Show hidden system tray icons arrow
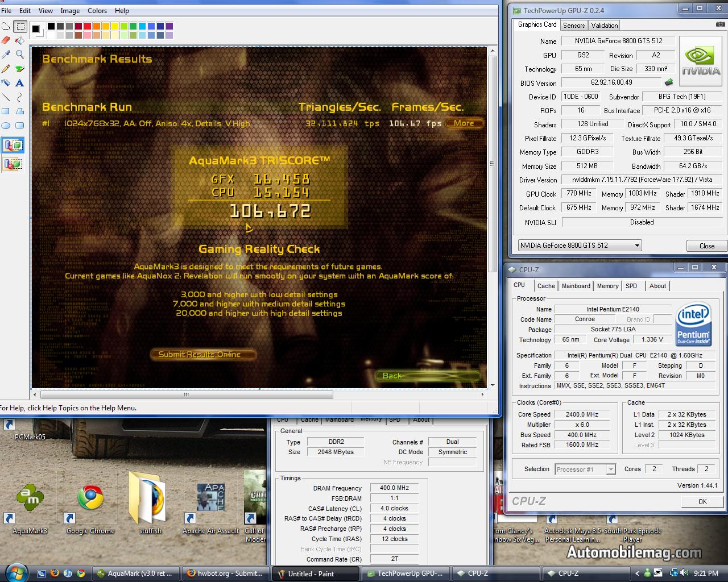The height and width of the screenshot is (582, 728). click(x=637, y=573)
